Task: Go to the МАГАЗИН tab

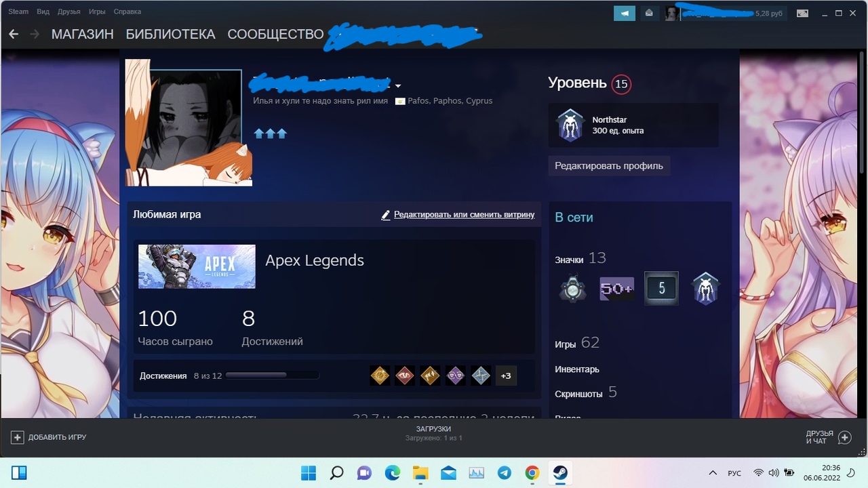Action: tap(83, 34)
